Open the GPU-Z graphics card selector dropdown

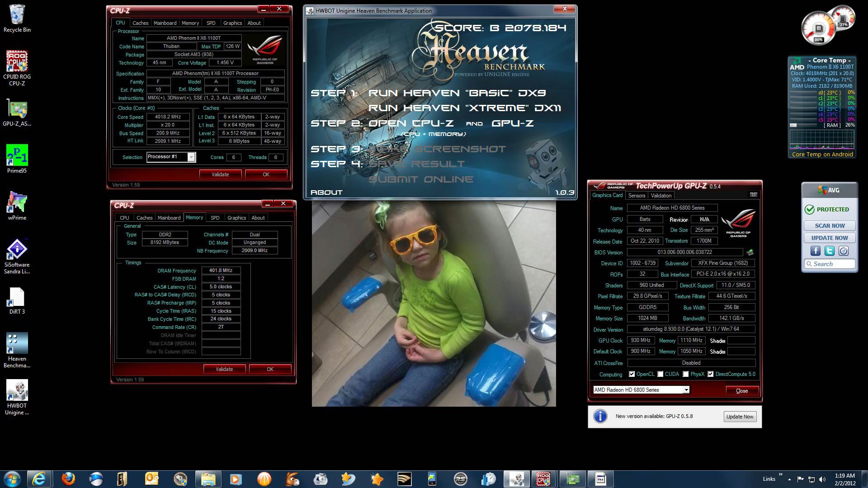(x=686, y=390)
